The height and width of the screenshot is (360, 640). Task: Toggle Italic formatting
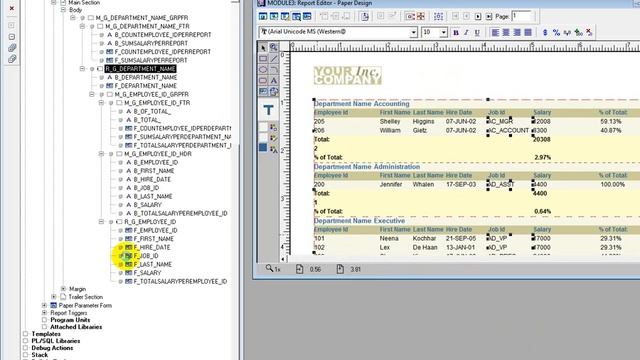click(x=466, y=33)
